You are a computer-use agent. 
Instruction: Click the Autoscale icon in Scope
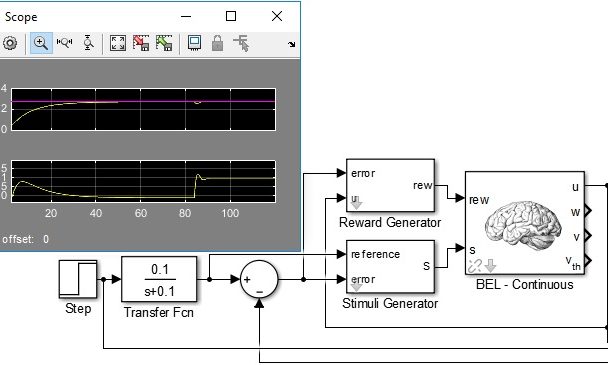tap(118, 43)
